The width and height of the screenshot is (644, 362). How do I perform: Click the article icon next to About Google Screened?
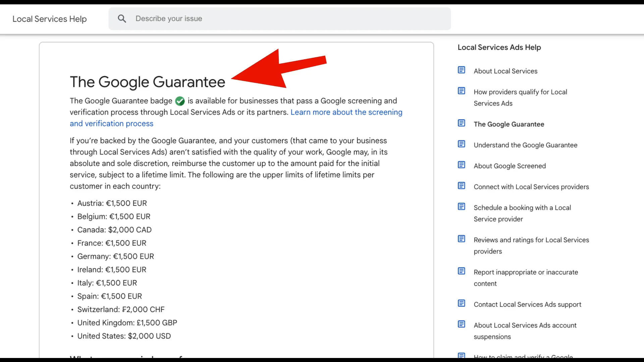tap(462, 165)
